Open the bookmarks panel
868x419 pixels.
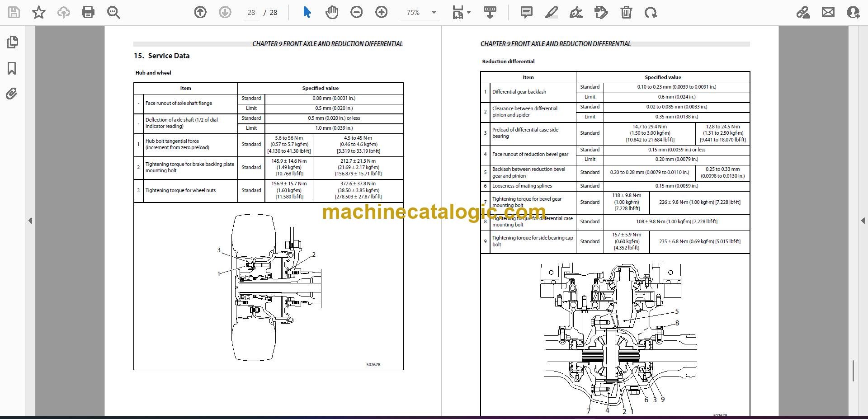coord(12,68)
